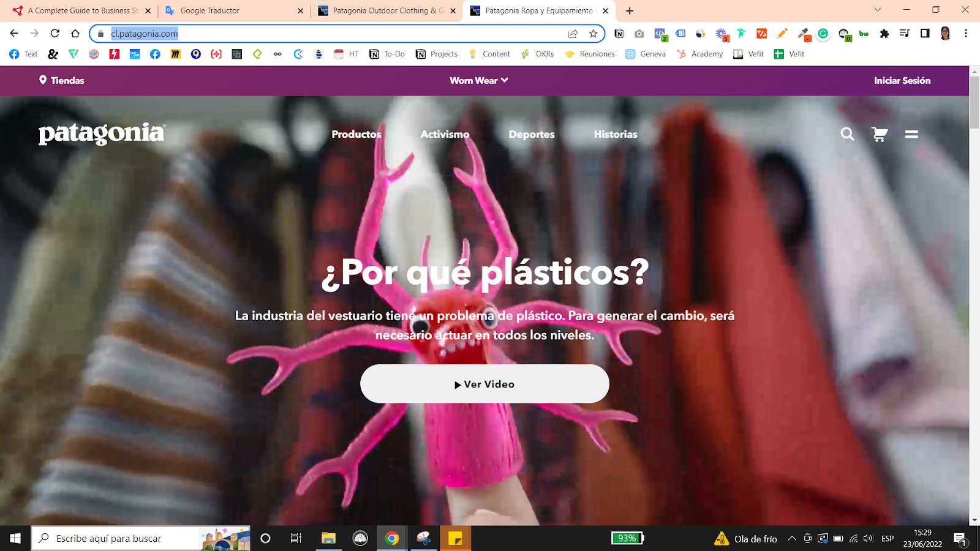Open the Patagonia hamburger menu icon
Screen dimensions: 980x551
tap(911, 134)
